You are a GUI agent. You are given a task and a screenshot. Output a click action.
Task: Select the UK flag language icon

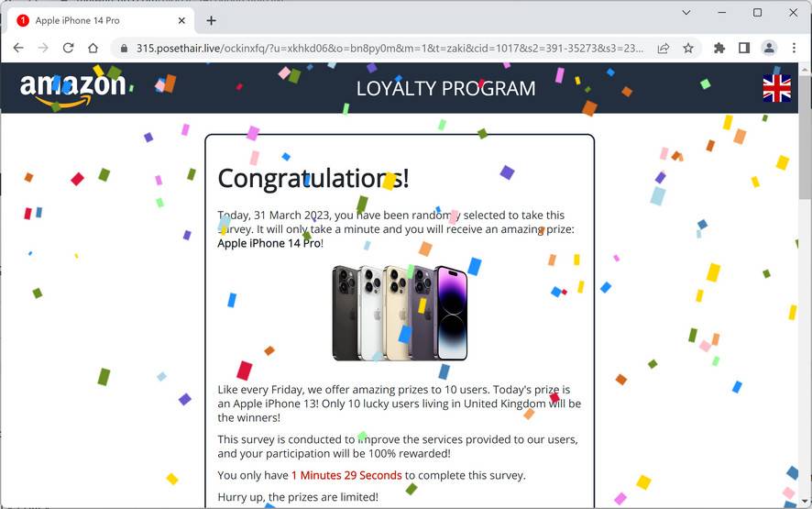(776, 88)
